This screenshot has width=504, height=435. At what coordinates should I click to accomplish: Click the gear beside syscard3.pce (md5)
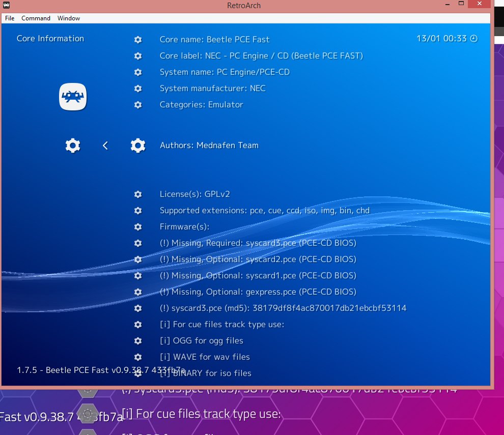(138, 308)
